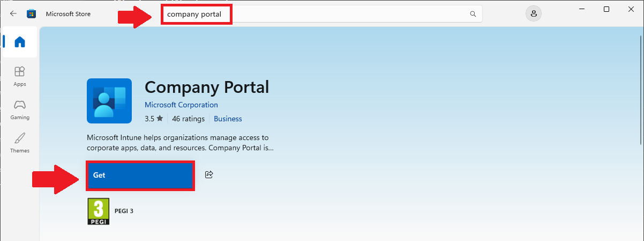This screenshot has width=644, height=241.
Task: Click Get to install Company Portal
Action: coord(140,175)
